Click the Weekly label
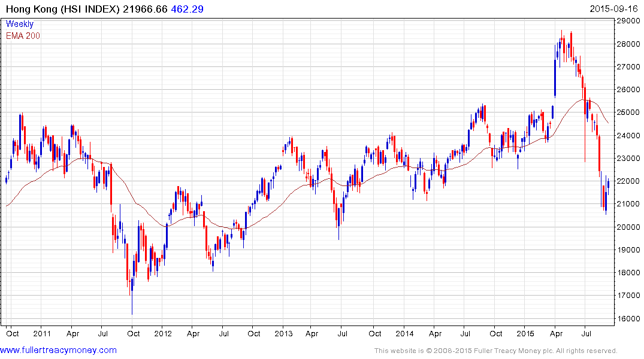 [20, 24]
